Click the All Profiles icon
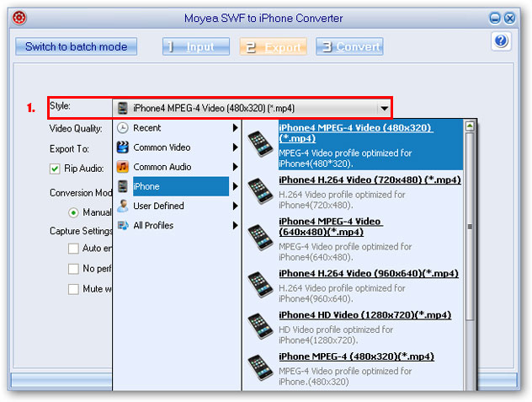This screenshot has width=532, height=402. pos(123,225)
